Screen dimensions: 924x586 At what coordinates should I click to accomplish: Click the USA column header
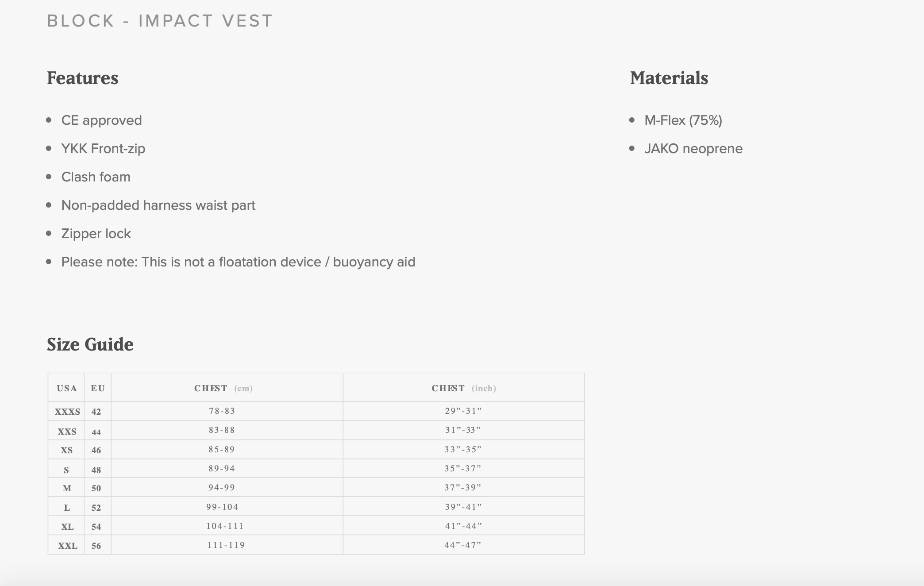(67, 389)
